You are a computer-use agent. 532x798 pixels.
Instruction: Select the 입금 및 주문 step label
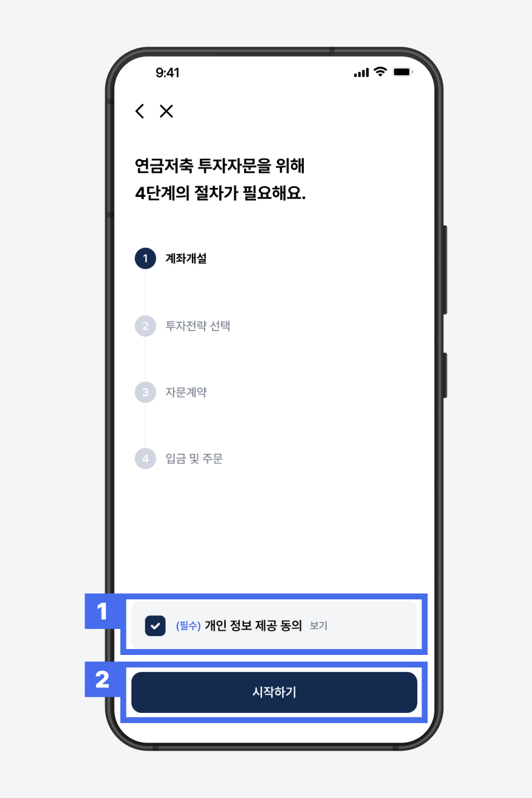tap(194, 458)
